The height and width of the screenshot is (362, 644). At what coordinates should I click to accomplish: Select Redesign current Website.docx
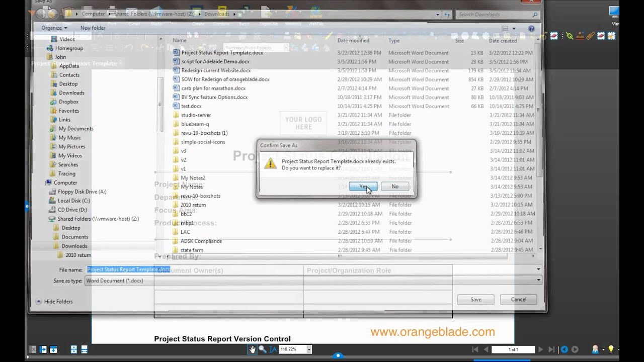coord(216,70)
